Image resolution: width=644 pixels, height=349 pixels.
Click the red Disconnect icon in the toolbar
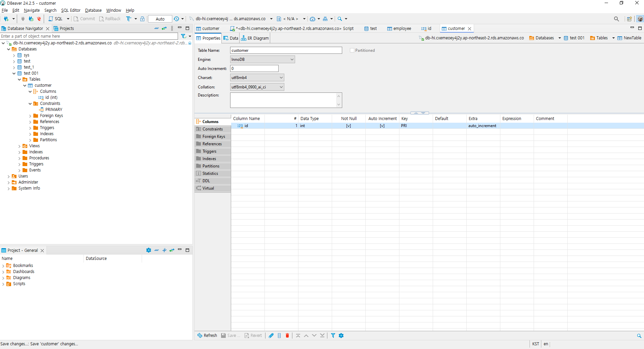pyautogui.click(x=39, y=19)
